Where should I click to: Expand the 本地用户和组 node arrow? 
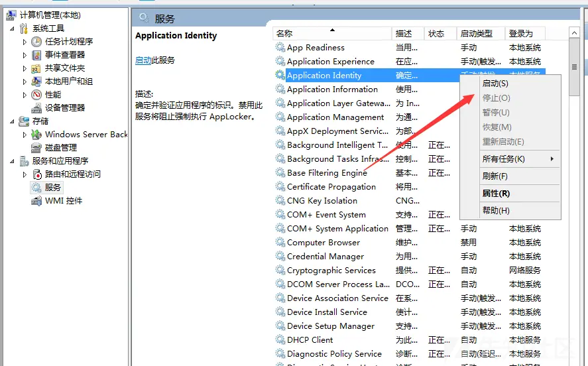click(25, 82)
